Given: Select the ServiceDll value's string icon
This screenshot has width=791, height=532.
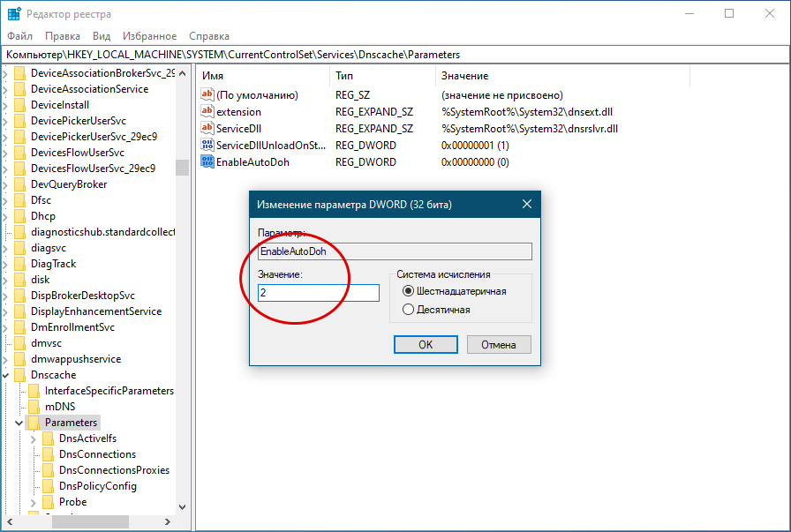Looking at the screenshot, I should pos(207,128).
